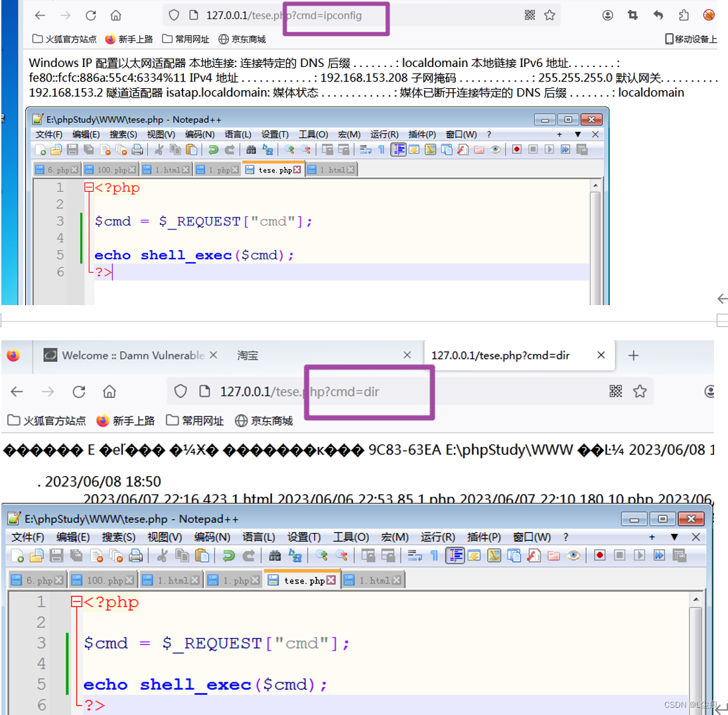Viewport: 728px width, 715px height.
Task: Click the Zoom out icon in lower Notepad++ toolbar
Action: (342, 555)
